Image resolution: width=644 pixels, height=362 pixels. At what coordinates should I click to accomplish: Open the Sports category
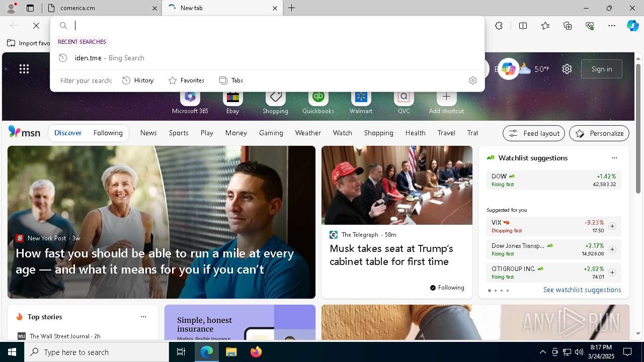point(179,133)
